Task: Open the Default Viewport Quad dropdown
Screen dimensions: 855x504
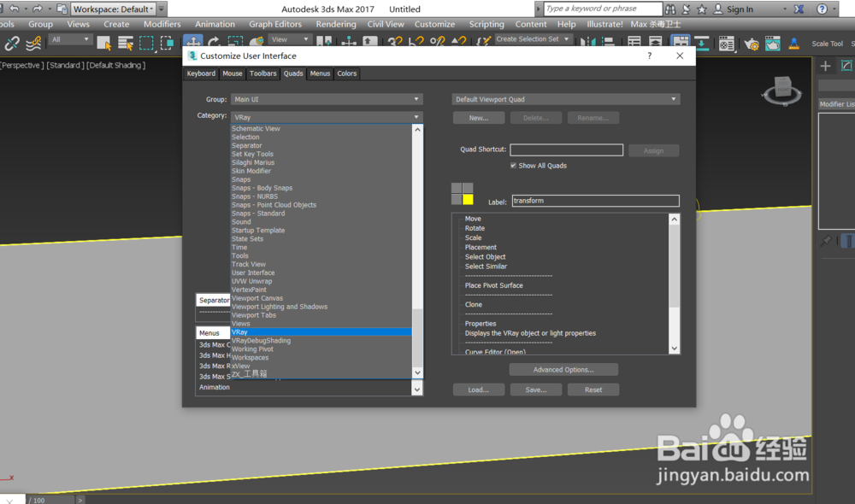Action: [566, 99]
